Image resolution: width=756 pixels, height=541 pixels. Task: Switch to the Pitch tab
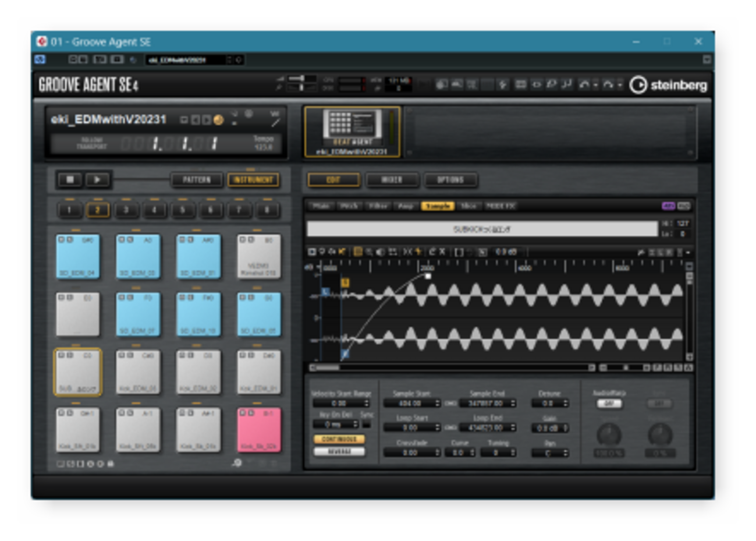(x=349, y=206)
